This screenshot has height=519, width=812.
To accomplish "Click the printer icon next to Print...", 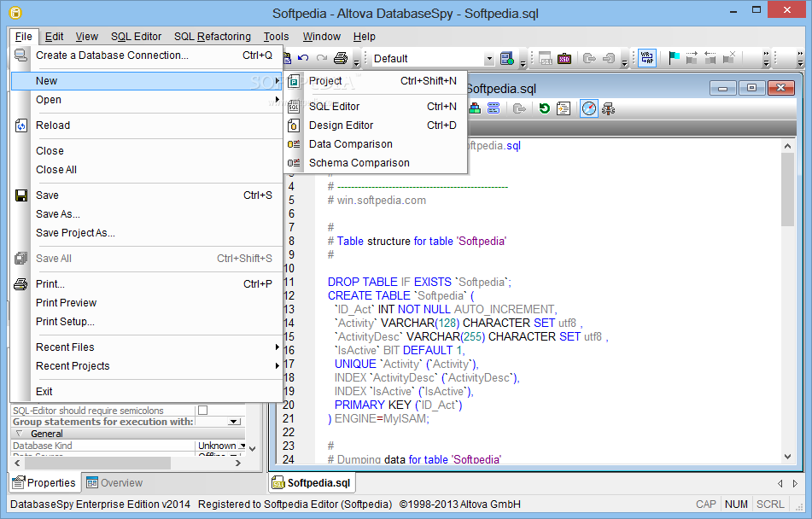I will click(20, 284).
